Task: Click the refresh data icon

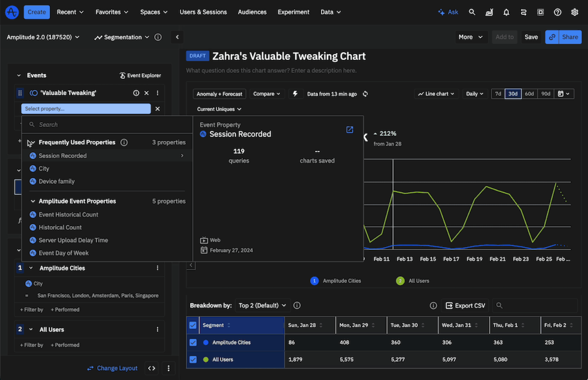Action: click(x=365, y=94)
